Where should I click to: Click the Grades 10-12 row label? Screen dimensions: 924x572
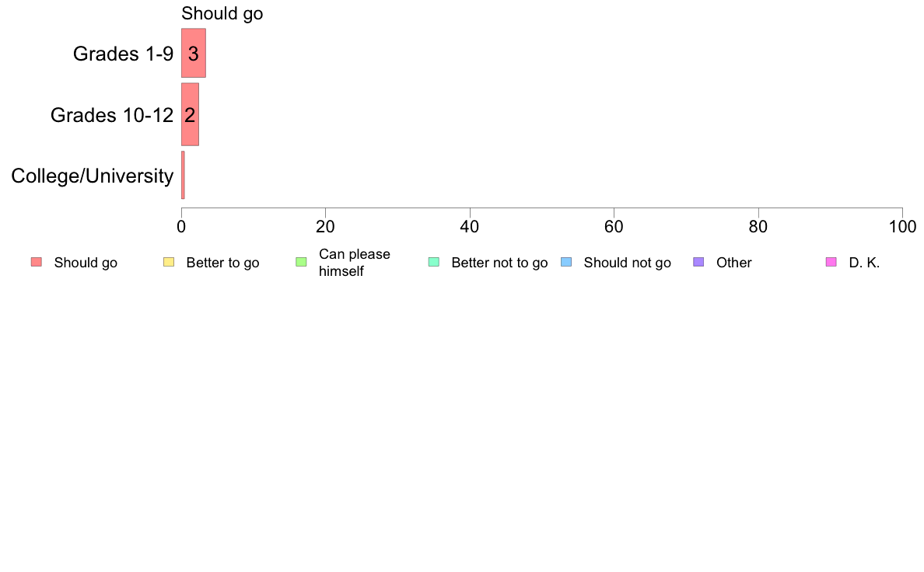[112, 115]
